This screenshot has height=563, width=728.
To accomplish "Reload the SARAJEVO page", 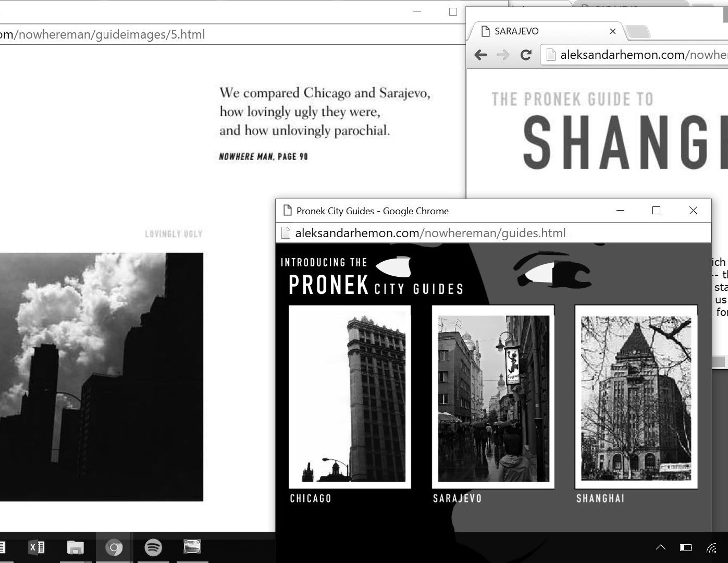I will [526, 55].
